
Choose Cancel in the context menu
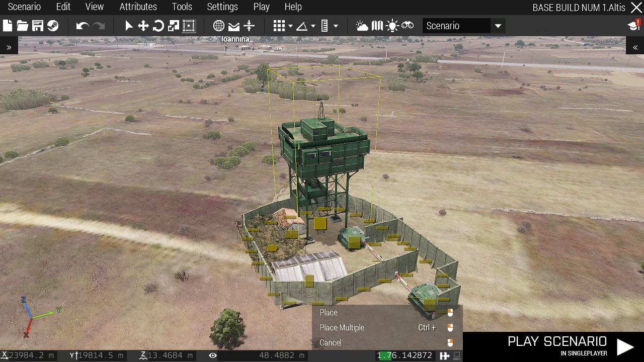coord(387,342)
